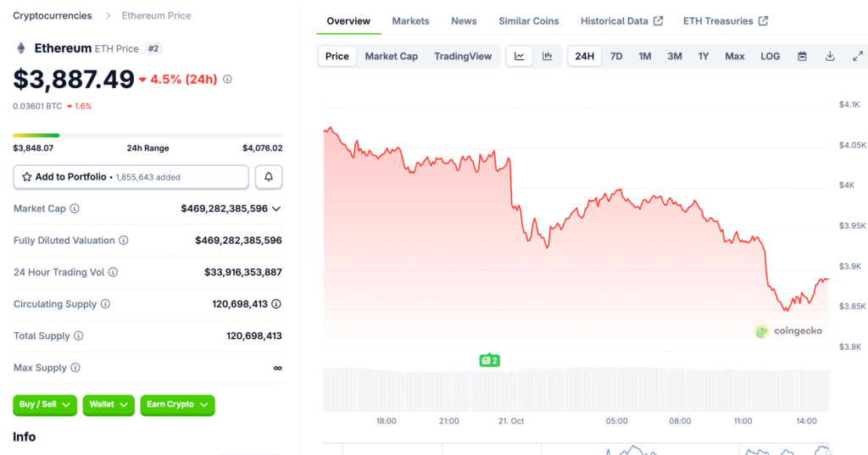Image resolution: width=868 pixels, height=455 pixels.
Task: Expand chart to fullscreen
Action: (x=858, y=57)
